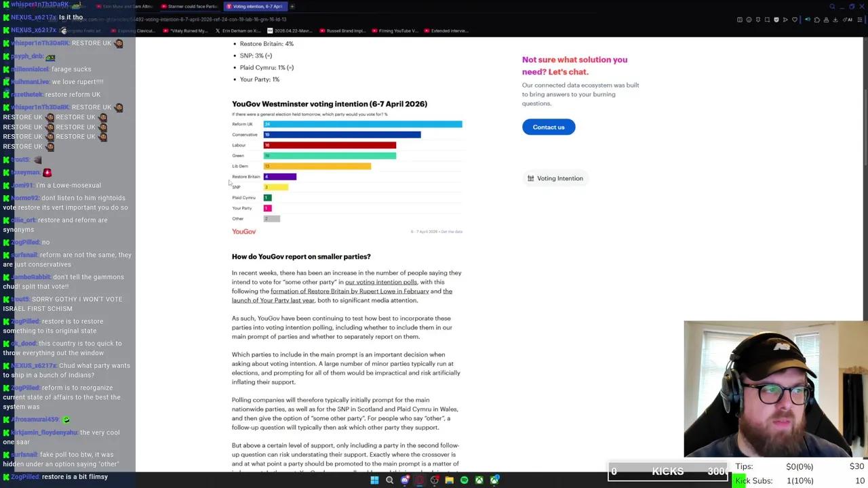Screen dimensions: 868x488
Task: Click the Conservative dark blue bar
Action: coord(342,135)
